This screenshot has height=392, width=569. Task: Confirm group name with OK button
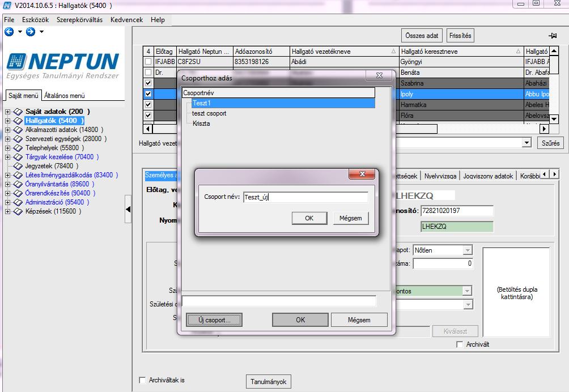309,218
